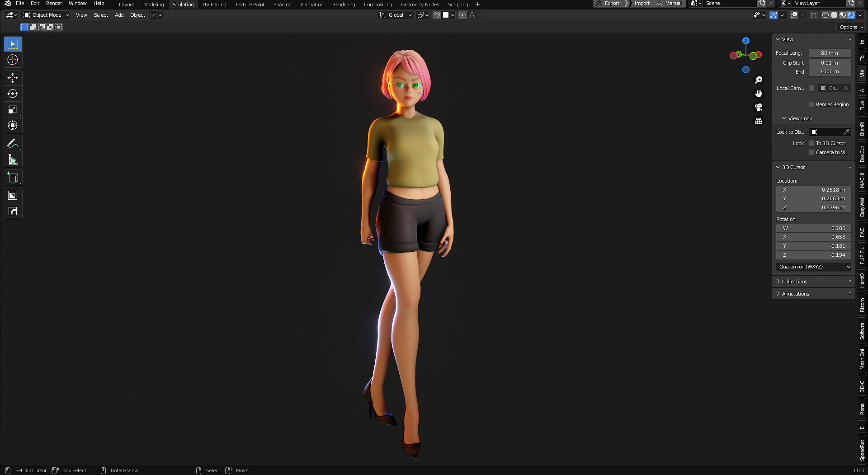Screen dimensions: 868x475
Task: Select the Rotate tool
Action: tap(13, 94)
